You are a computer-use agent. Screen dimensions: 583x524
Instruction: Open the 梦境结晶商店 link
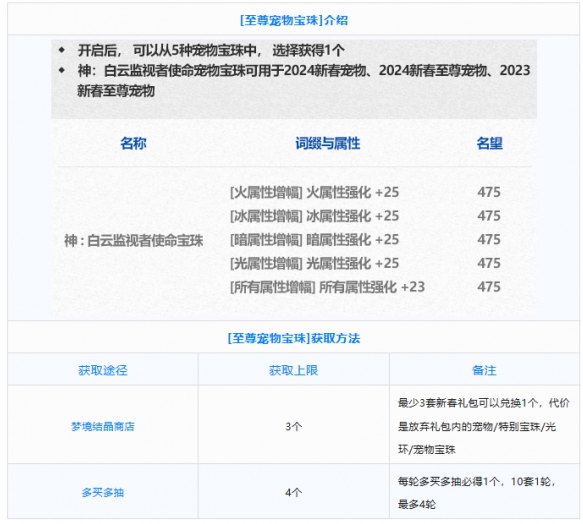[103, 426]
